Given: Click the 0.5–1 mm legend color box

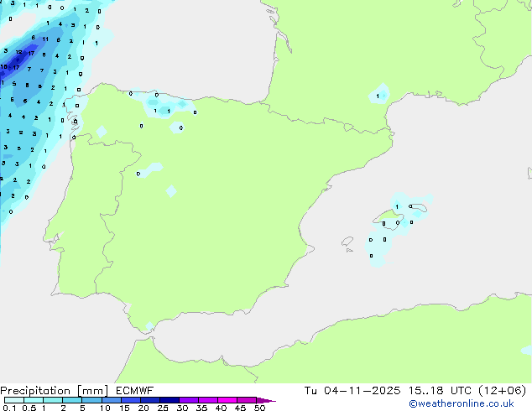Looking at the screenshot, I should click(x=34, y=400).
